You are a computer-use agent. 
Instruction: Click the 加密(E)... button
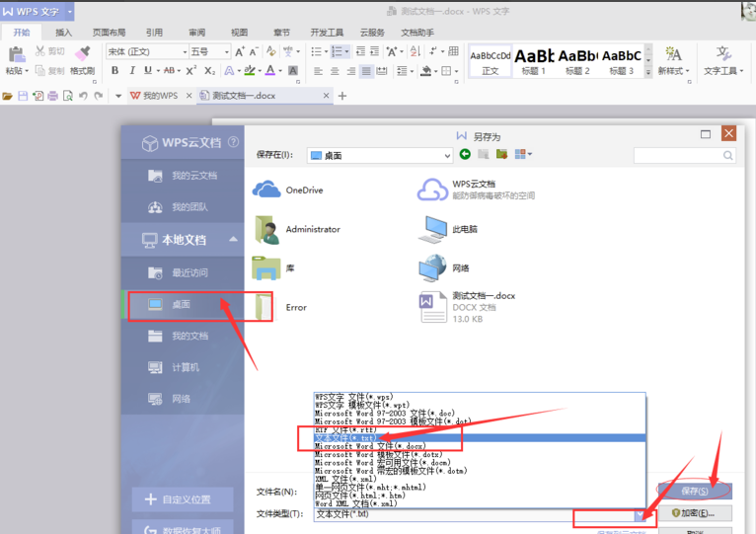click(700, 513)
